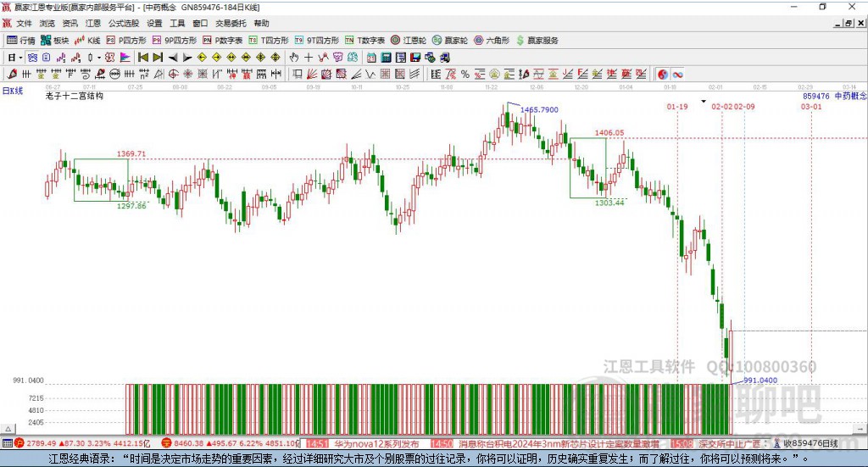
Task: Step forward with the black right arrow
Action: [186, 58]
